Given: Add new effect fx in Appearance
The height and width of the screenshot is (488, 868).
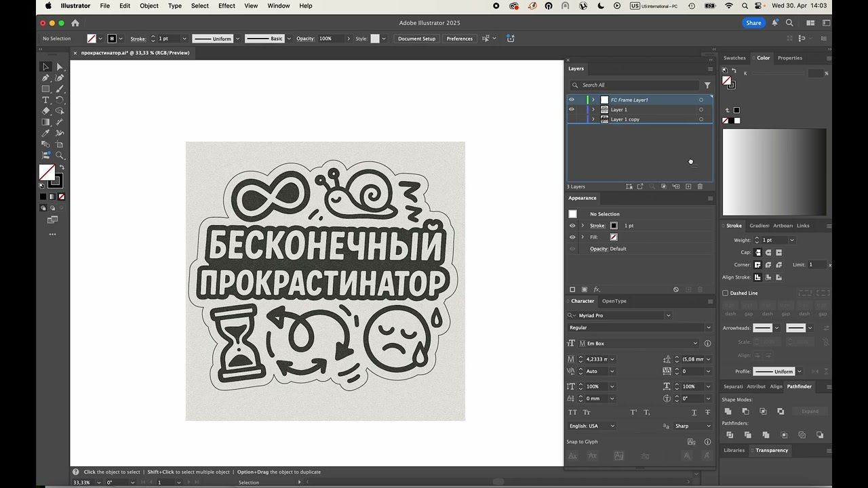Looking at the screenshot, I should pyautogui.click(x=597, y=289).
